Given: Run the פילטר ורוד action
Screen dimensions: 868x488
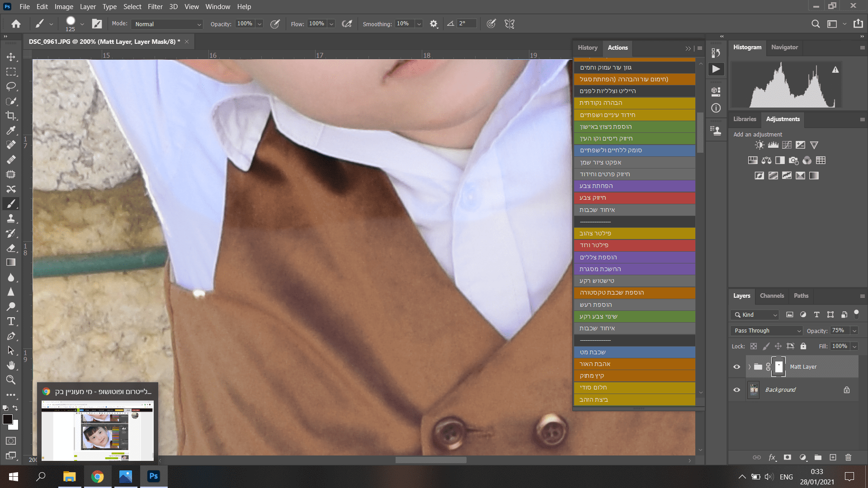Looking at the screenshot, I should pos(634,245).
